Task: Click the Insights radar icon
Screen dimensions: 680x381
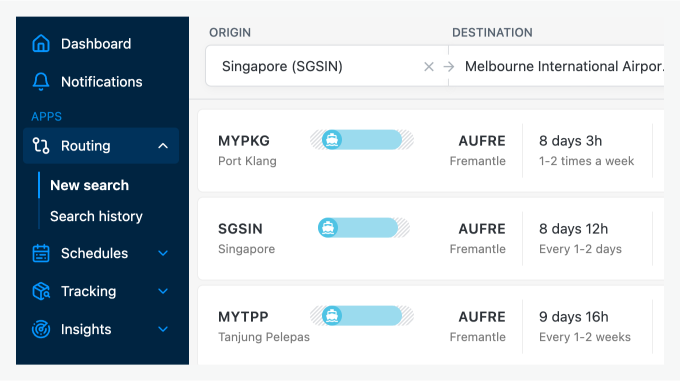Action: point(41,329)
